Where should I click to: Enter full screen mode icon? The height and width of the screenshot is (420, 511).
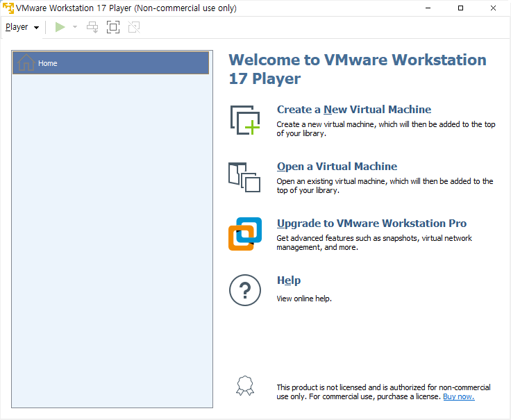(x=113, y=27)
